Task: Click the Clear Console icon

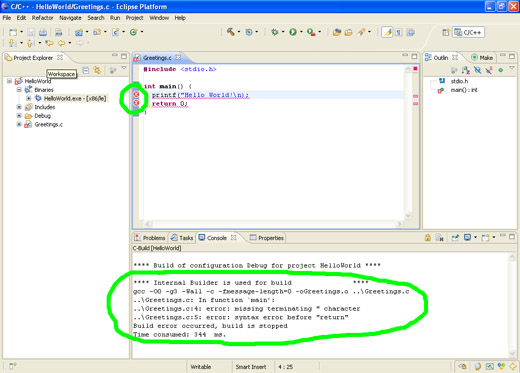Action: tap(439, 237)
